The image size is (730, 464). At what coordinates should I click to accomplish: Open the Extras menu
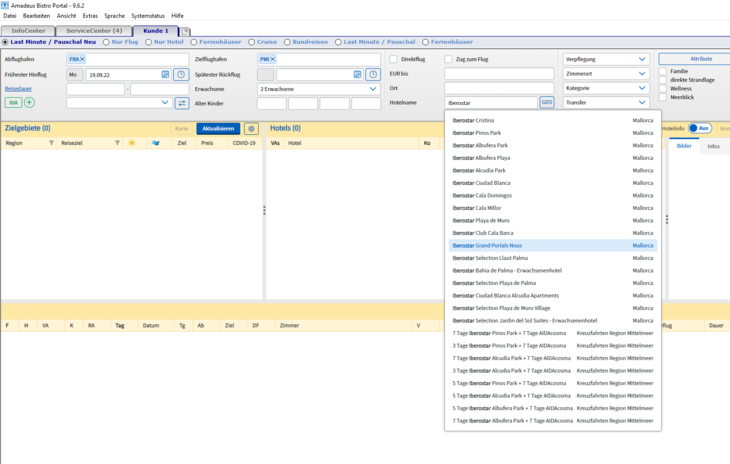pyautogui.click(x=90, y=16)
